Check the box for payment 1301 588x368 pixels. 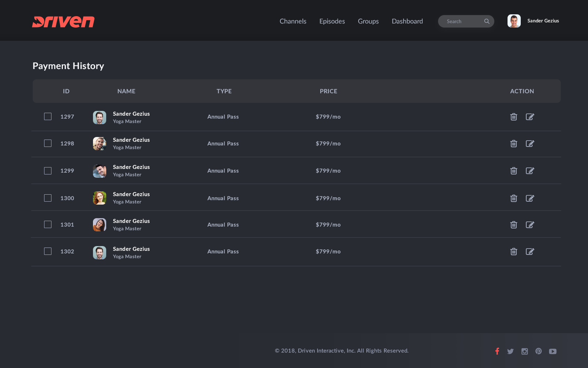click(48, 224)
